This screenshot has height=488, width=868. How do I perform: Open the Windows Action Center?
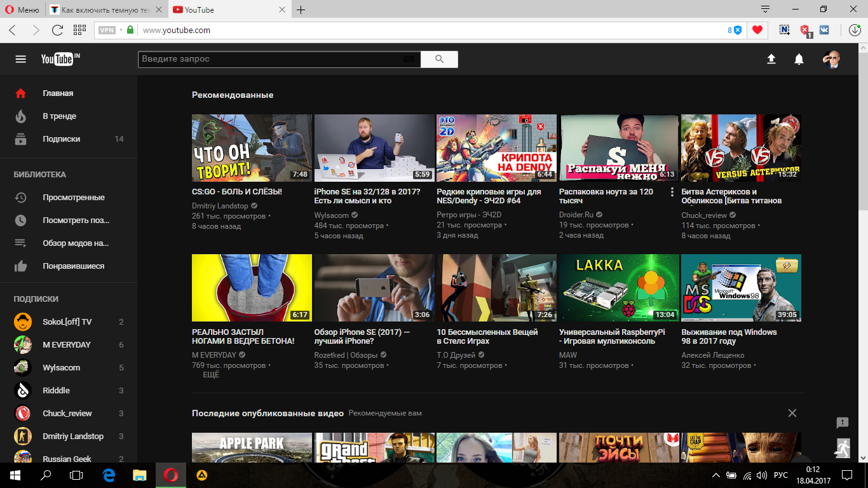(x=847, y=475)
